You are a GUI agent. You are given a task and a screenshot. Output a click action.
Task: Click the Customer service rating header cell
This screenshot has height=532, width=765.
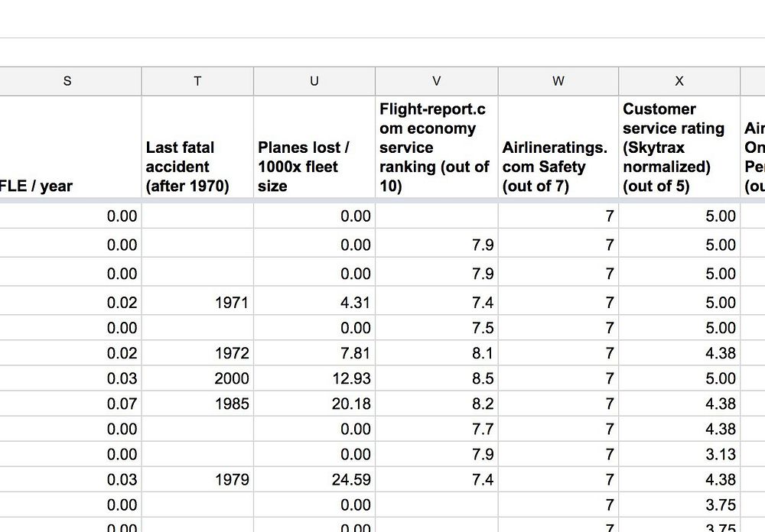coord(679,148)
